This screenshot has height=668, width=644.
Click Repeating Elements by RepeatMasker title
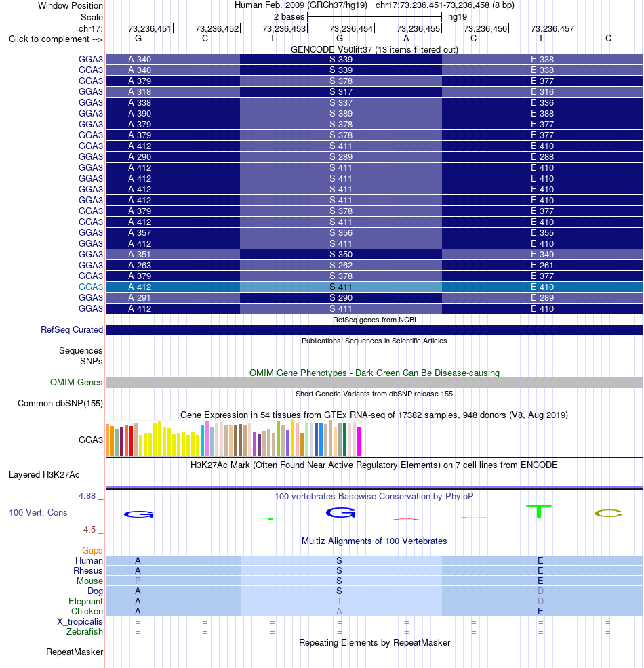pos(374,642)
